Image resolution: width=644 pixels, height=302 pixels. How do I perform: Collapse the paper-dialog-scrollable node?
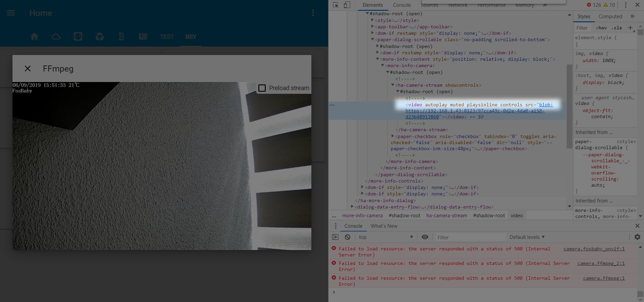pyautogui.click(x=372, y=39)
